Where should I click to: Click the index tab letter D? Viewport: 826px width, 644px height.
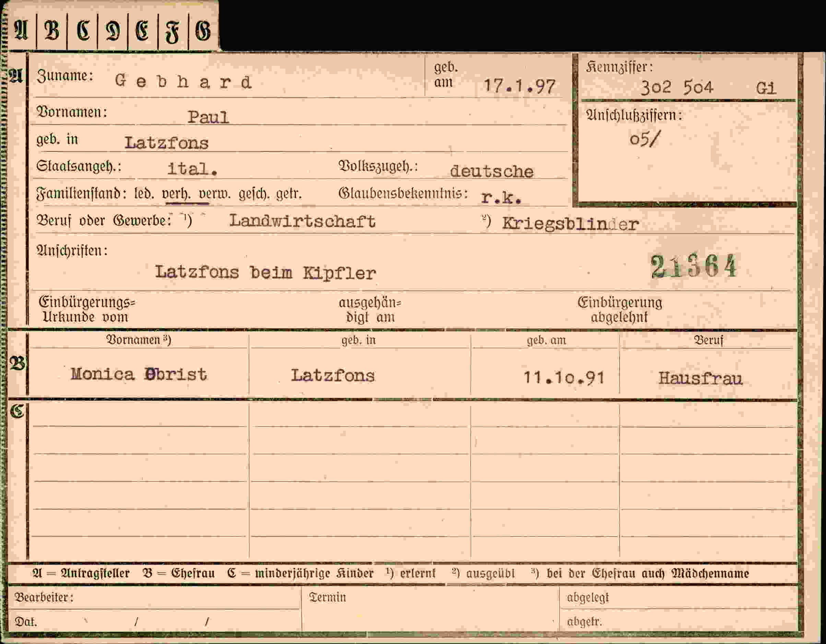click(x=113, y=30)
